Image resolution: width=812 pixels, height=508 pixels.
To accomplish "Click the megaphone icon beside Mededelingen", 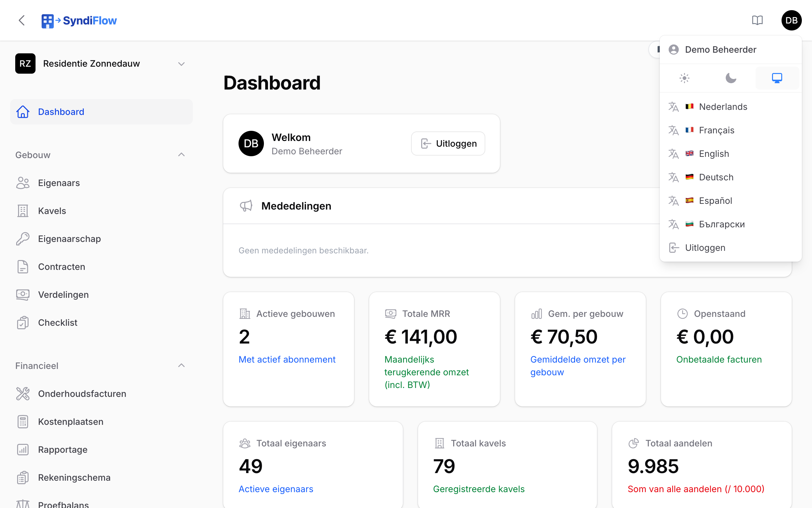I will pos(246,206).
